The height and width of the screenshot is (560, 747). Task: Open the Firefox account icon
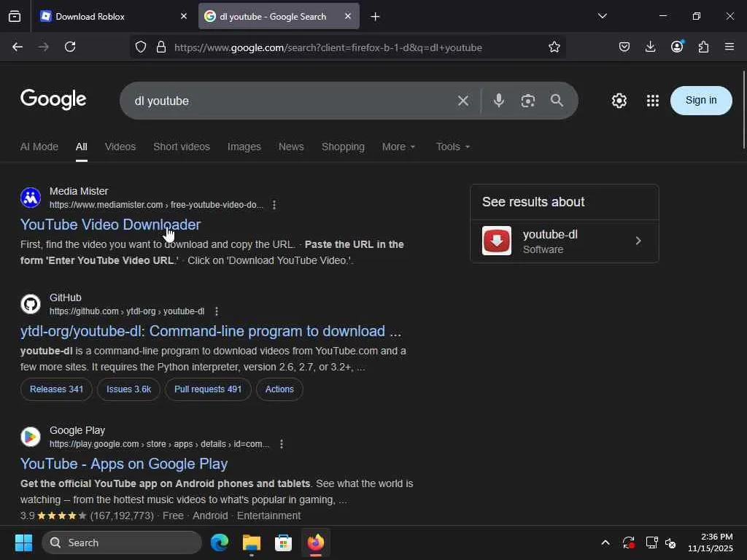pyautogui.click(x=677, y=46)
